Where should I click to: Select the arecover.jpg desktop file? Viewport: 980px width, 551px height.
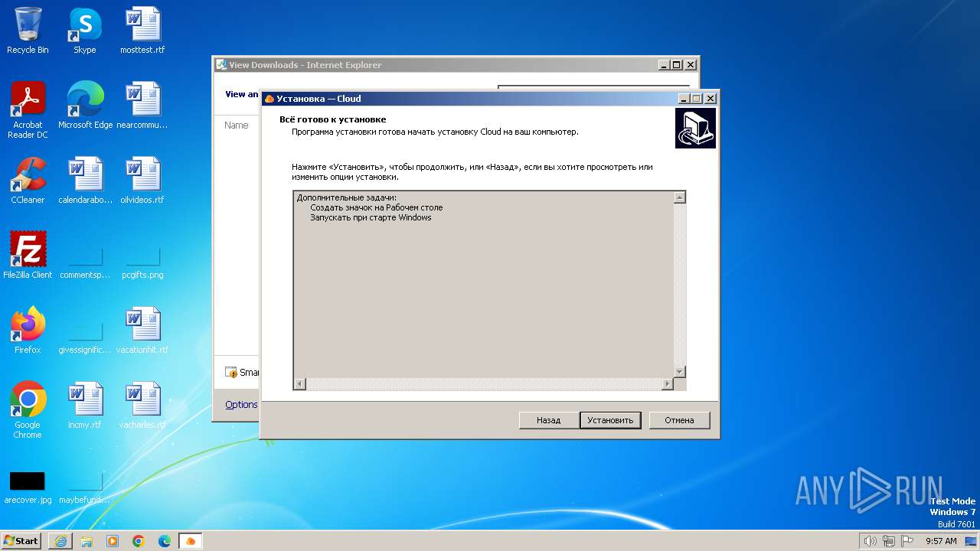(28, 485)
